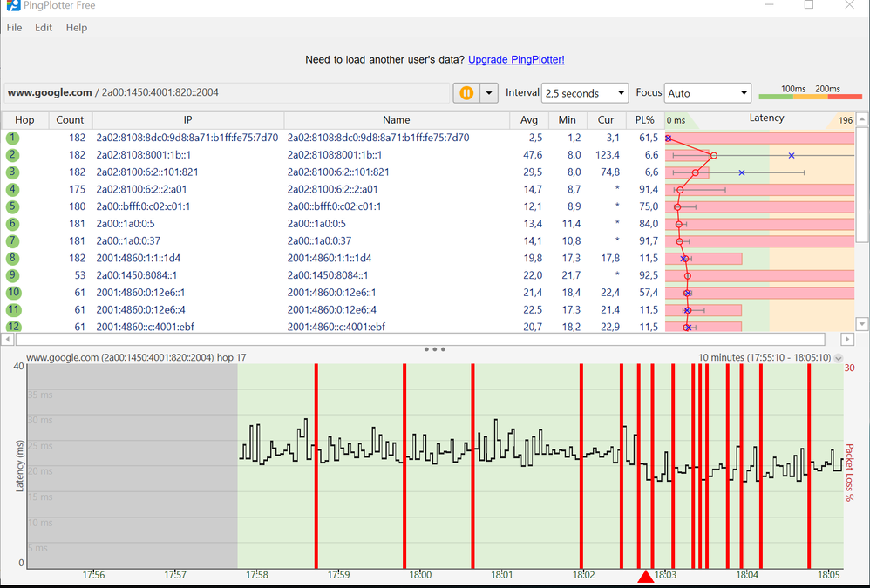This screenshot has height=588, width=870.
Task: Click the three-dot panel divider handle
Action: point(434,349)
